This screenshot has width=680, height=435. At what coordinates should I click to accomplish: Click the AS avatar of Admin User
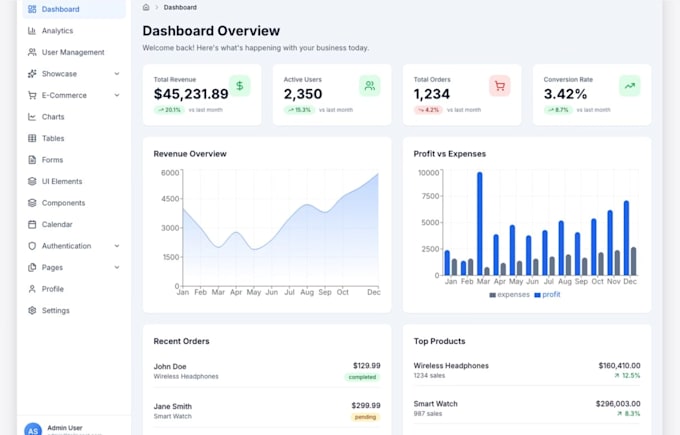pyautogui.click(x=33, y=430)
